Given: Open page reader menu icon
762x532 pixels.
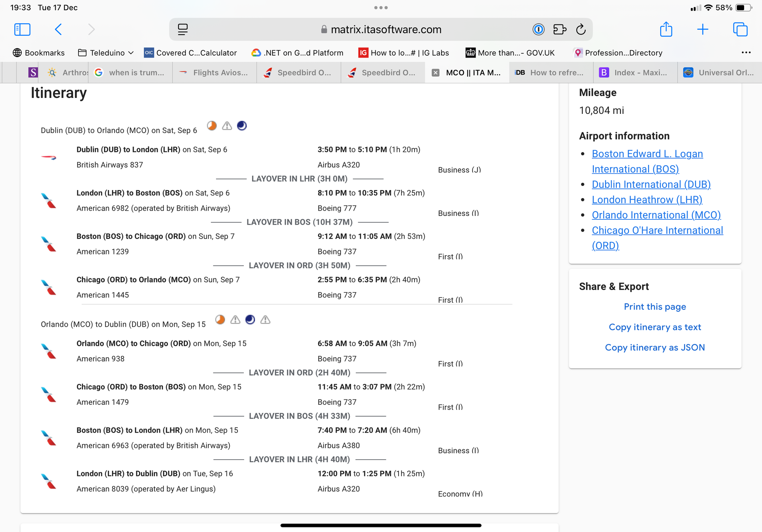Looking at the screenshot, I should [x=183, y=29].
